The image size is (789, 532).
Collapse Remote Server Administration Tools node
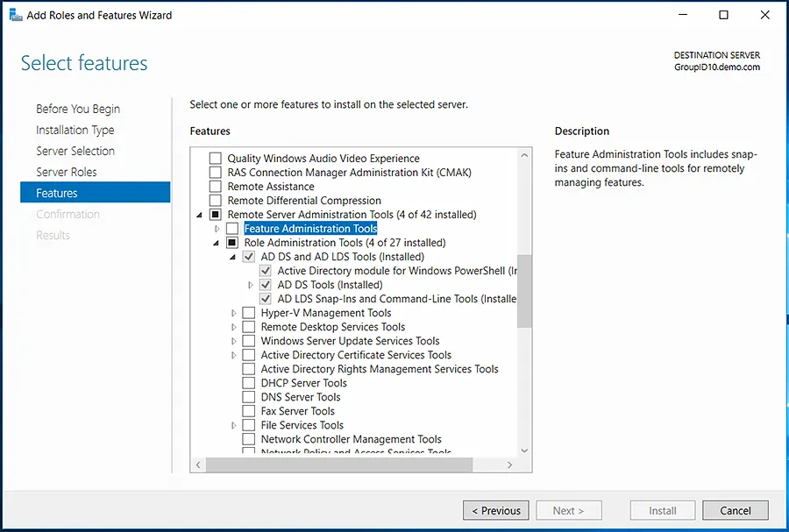199,215
